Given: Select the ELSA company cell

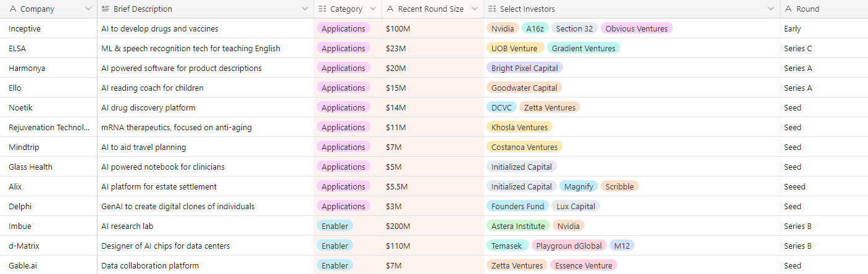Looking at the screenshot, I should click(49, 48).
